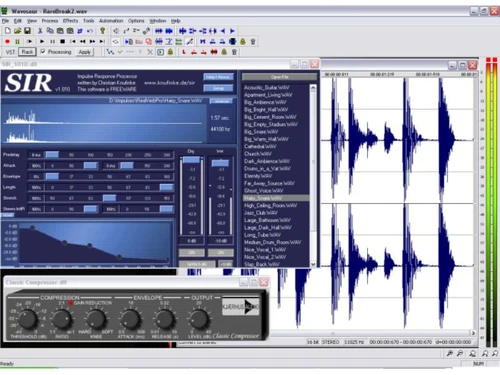Open the Process menu
500x375 pixels.
coord(50,21)
